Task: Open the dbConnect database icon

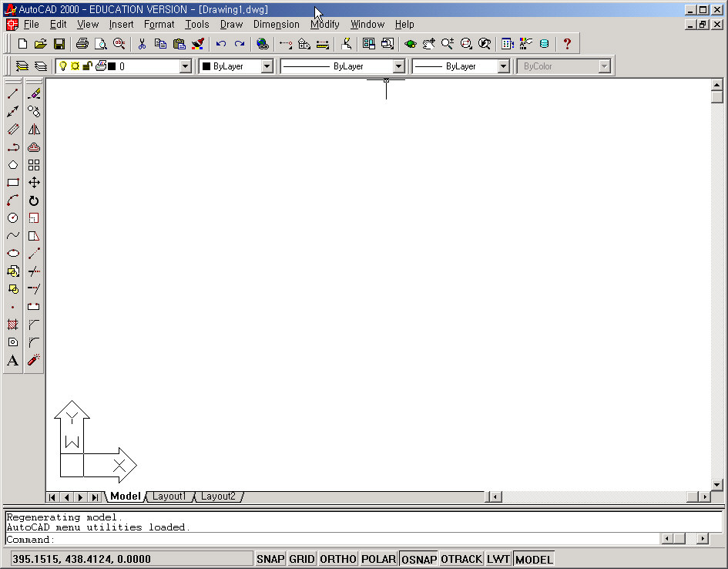Action: click(544, 44)
